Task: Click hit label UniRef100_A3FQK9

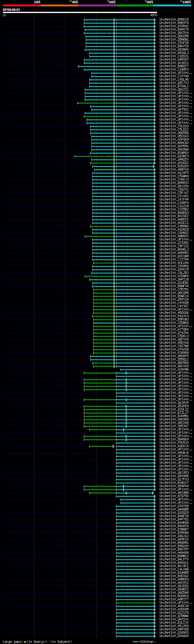Action: 174,139
